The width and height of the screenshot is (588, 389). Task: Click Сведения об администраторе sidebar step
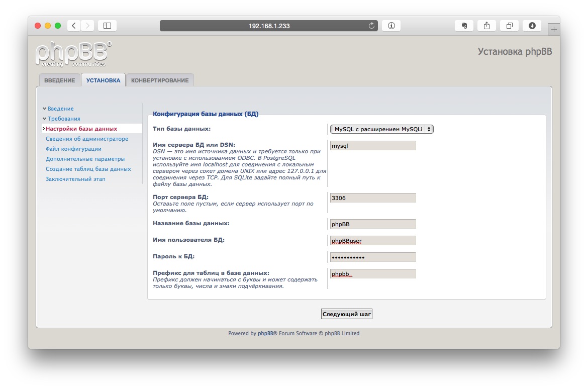(x=87, y=139)
